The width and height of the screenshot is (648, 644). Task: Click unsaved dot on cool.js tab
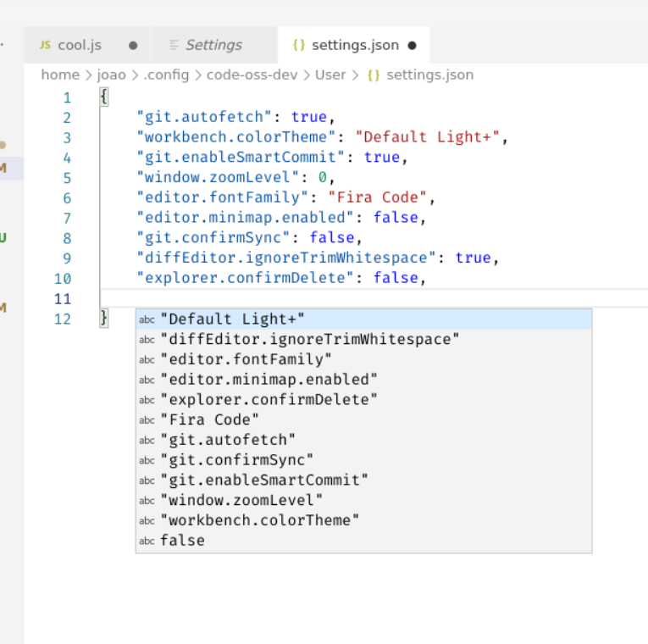(133, 46)
